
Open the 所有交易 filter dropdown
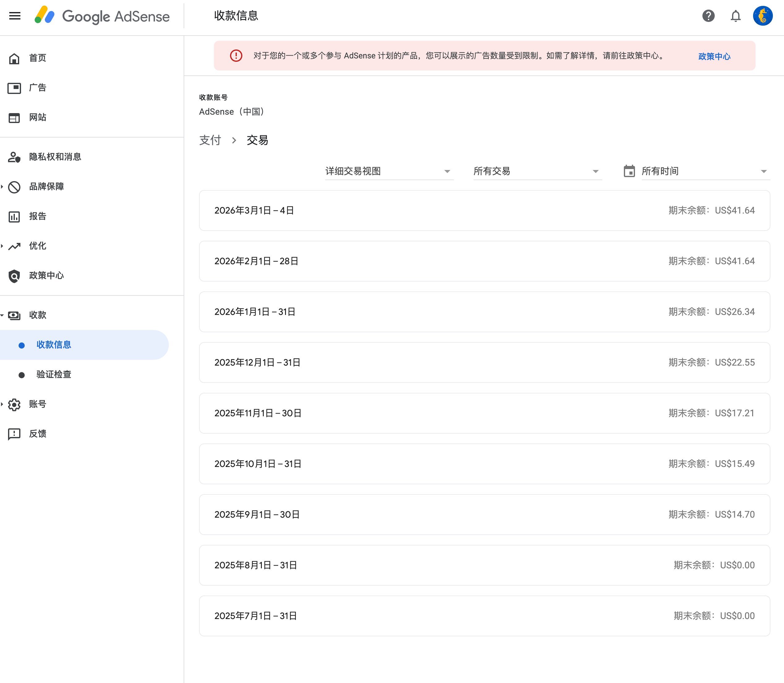[537, 171]
